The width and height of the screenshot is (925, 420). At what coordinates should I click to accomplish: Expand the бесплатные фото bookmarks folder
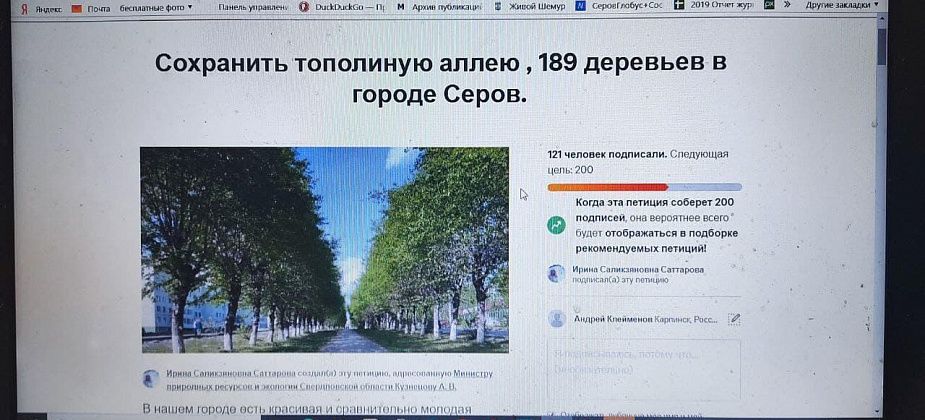point(156,7)
